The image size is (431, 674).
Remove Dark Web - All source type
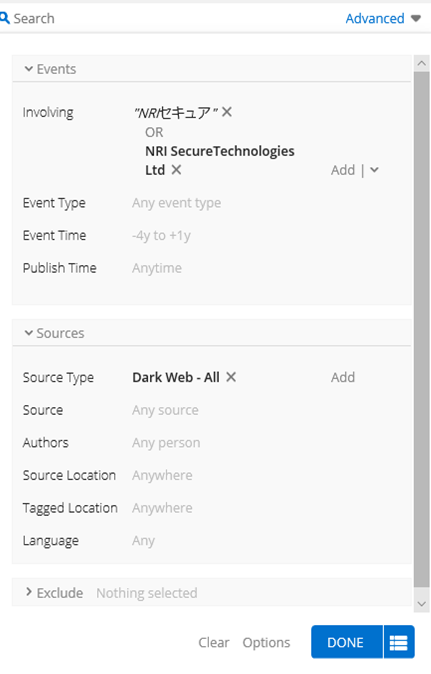(231, 377)
